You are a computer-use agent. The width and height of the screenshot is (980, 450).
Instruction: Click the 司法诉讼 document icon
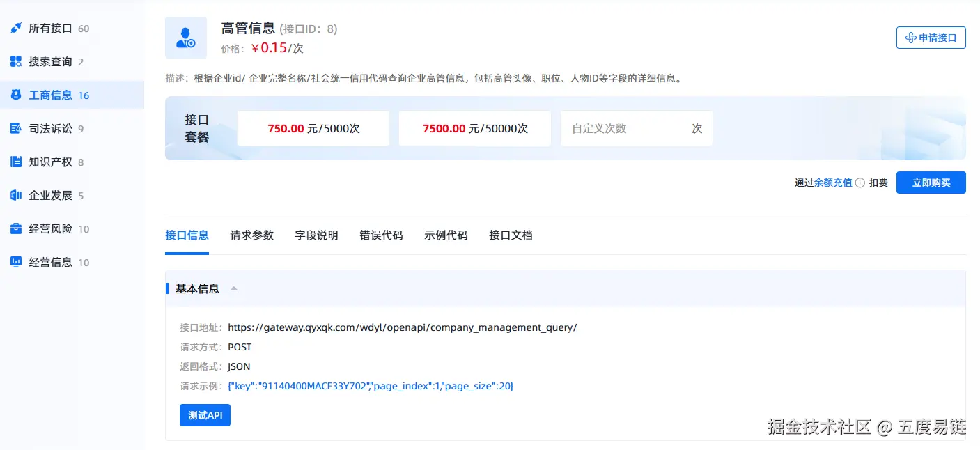(x=16, y=129)
